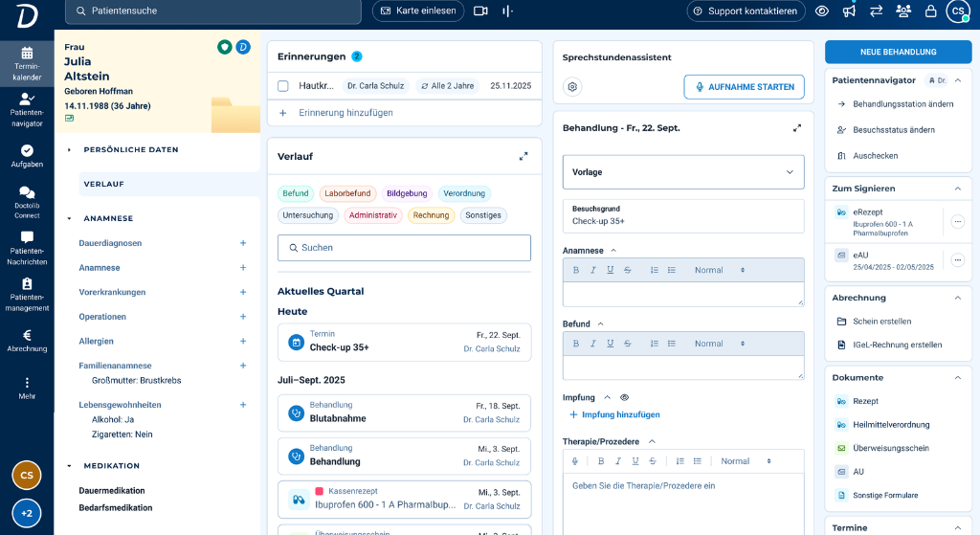Open Sprechstundenassistent settings gear icon
This screenshot has height=535, width=980.
point(572,87)
